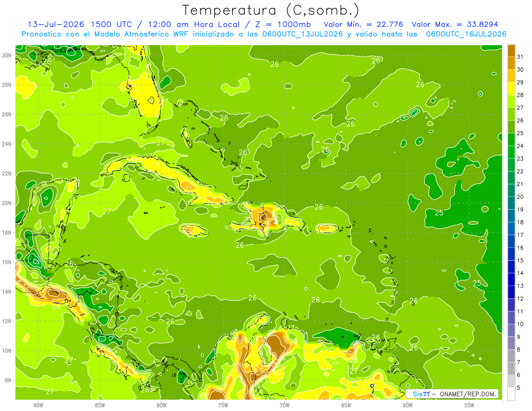Click the 90W longitude axis label
This screenshot has height=411, width=532.
(39, 406)
